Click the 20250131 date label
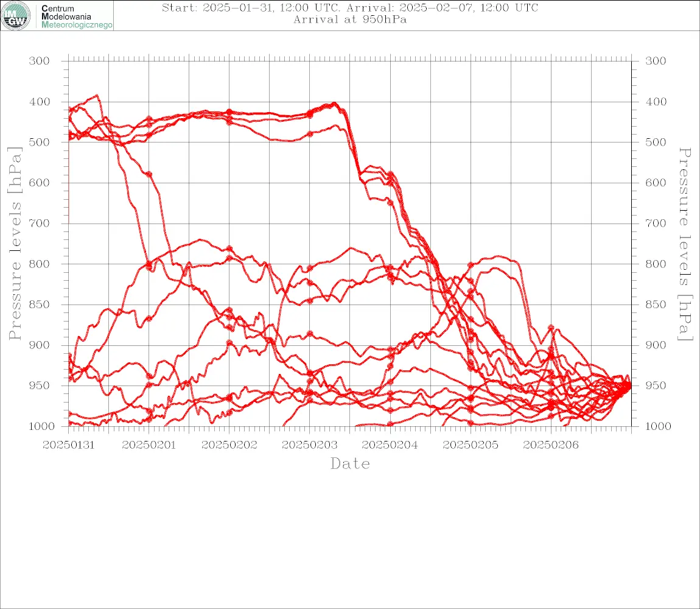Image resolution: width=700 pixels, height=609 pixels. [x=69, y=445]
